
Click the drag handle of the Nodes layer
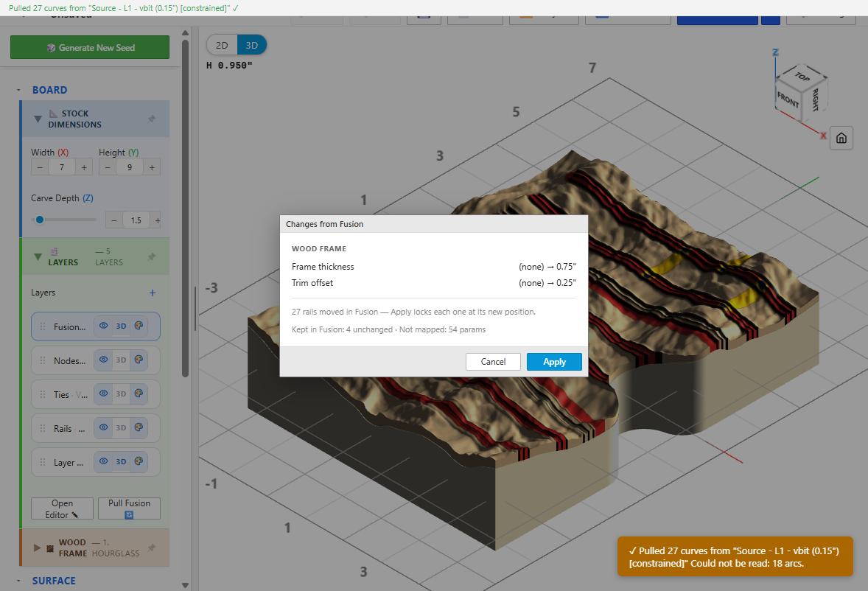[x=43, y=360]
